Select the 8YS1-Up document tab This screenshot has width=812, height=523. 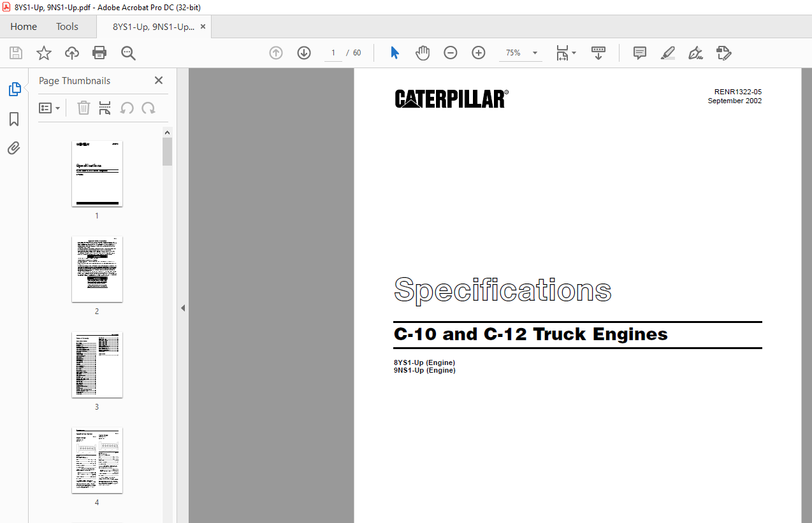tap(154, 27)
